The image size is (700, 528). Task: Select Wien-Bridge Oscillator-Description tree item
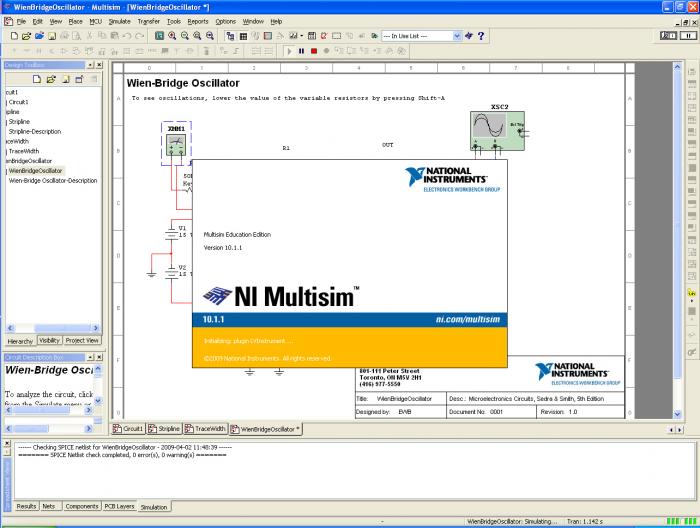pyautogui.click(x=53, y=181)
